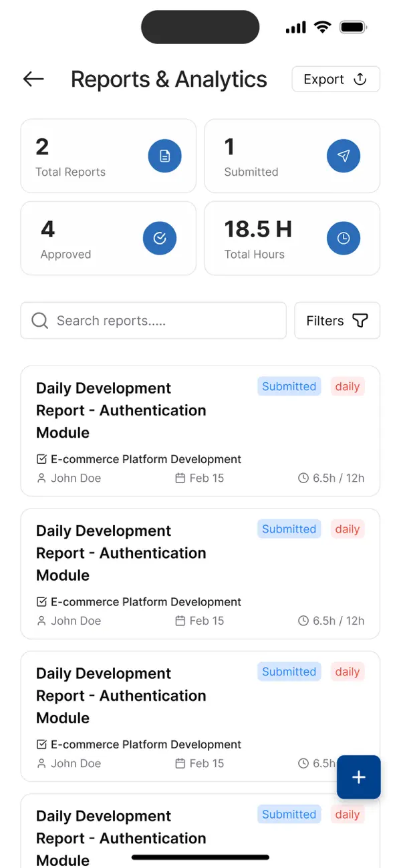Select the Total Hours label text
401x868 pixels.
pos(255,255)
